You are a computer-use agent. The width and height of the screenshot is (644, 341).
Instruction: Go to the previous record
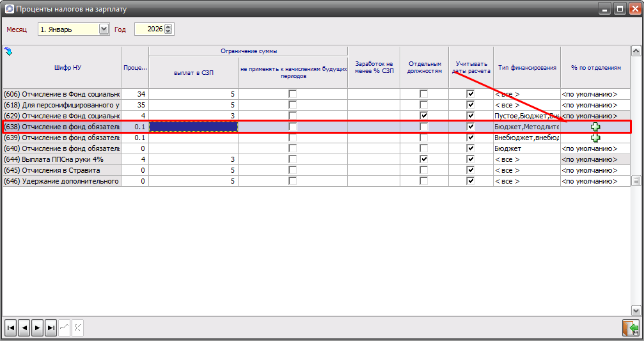tap(24, 328)
